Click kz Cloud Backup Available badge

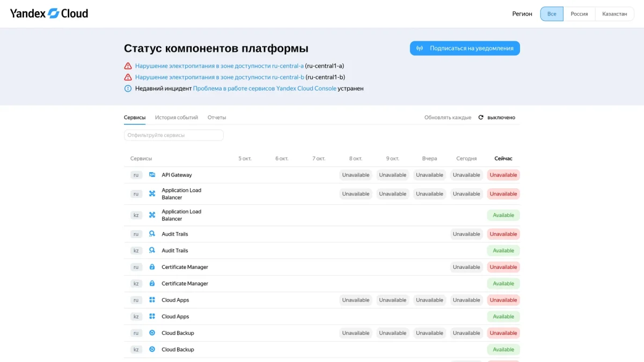[x=503, y=349]
